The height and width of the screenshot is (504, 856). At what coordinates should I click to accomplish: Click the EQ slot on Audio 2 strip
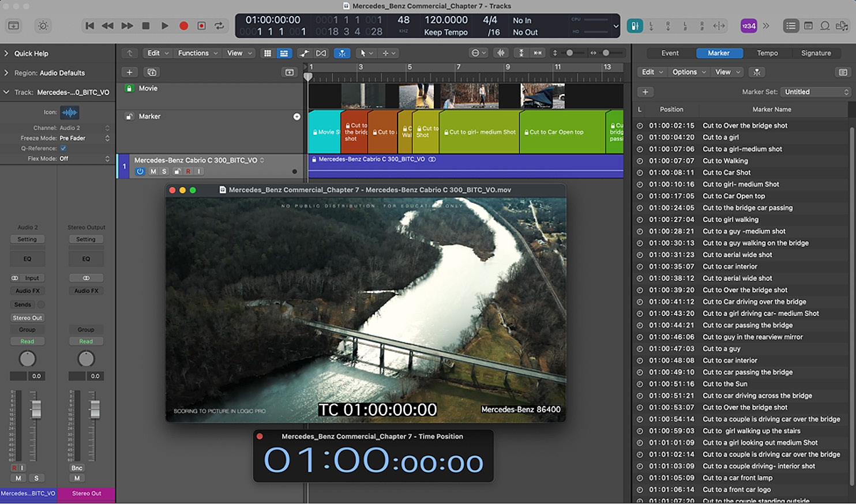[27, 259]
